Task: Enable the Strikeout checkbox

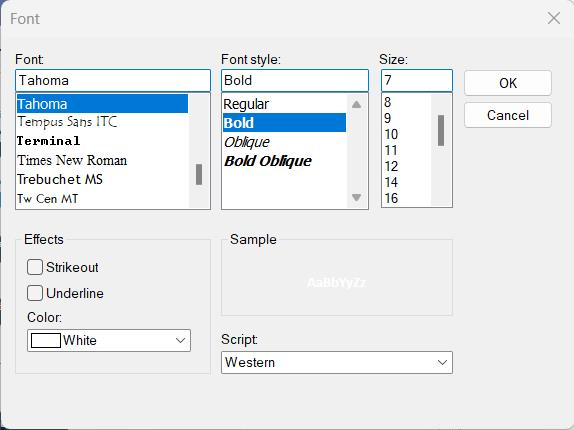Action: click(x=35, y=267)
